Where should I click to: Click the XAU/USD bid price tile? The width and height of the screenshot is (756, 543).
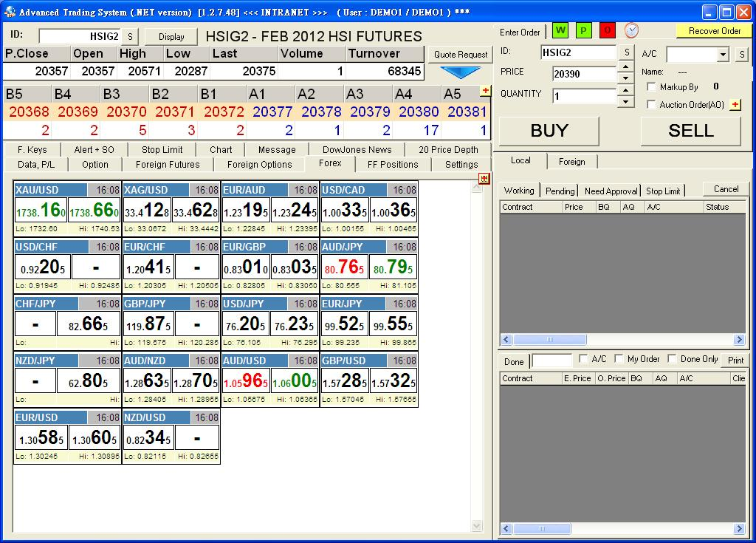[41, 210]
